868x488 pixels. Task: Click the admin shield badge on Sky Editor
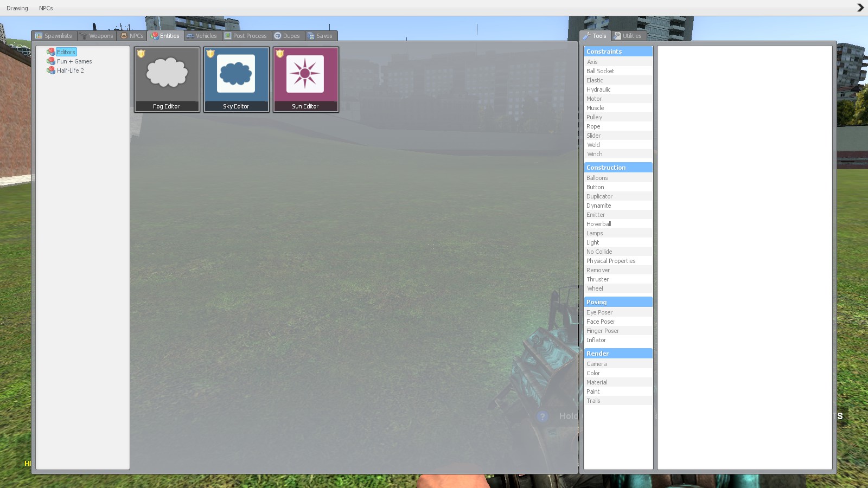(210, 54)
